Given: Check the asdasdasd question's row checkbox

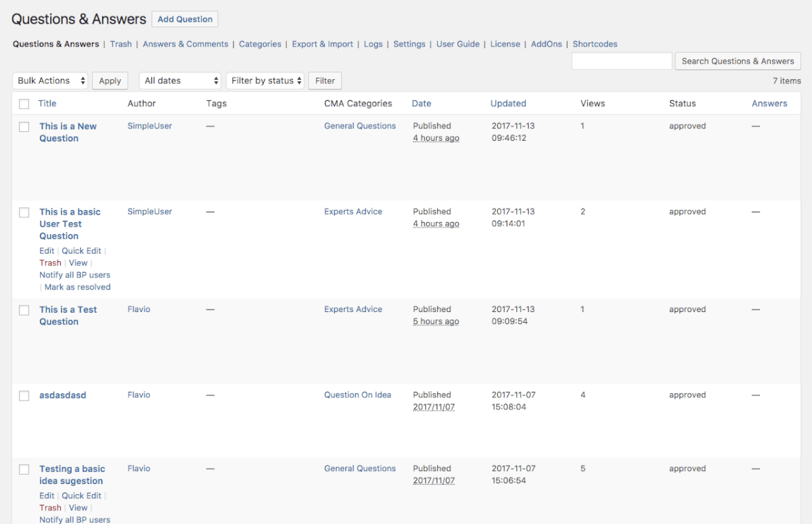Looking at the screenshot, I should click(24, 395).
